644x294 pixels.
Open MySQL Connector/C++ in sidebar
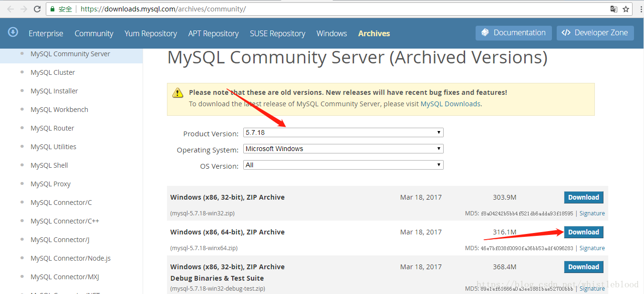pos(65,221)
